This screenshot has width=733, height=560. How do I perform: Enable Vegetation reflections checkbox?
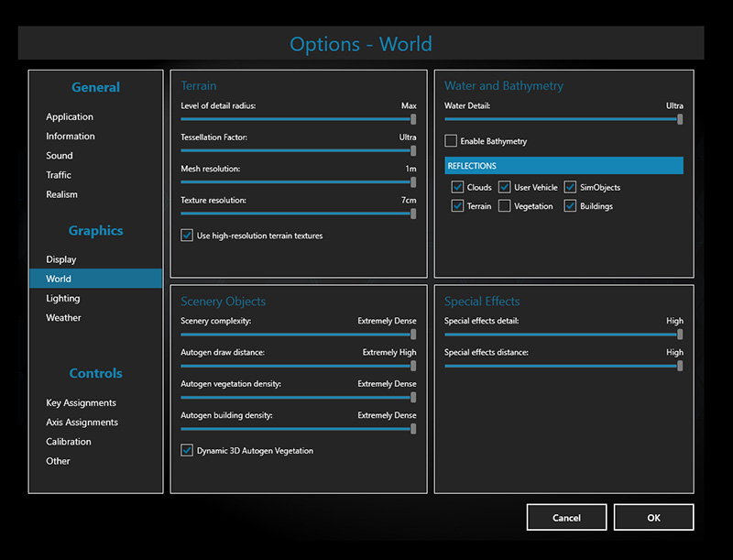coord(505,205)
